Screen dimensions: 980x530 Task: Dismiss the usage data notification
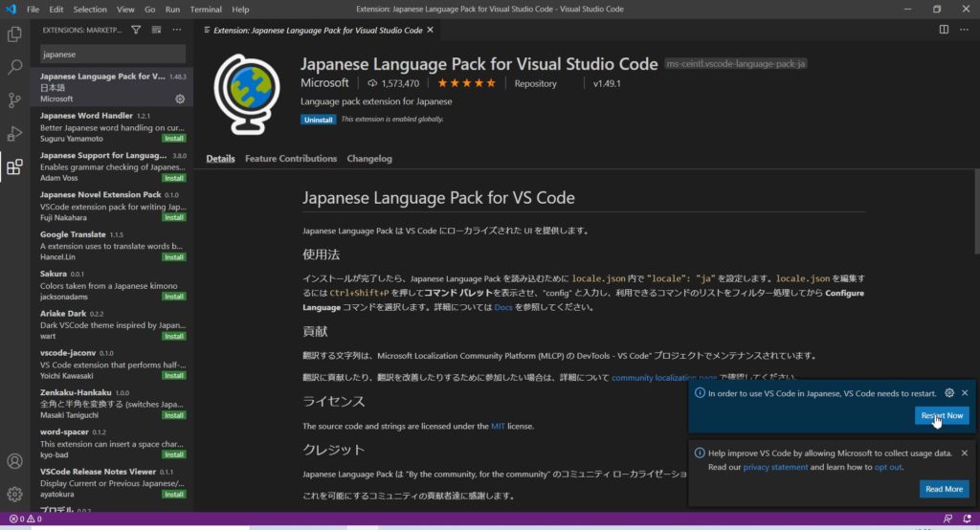tap(965, 453)
